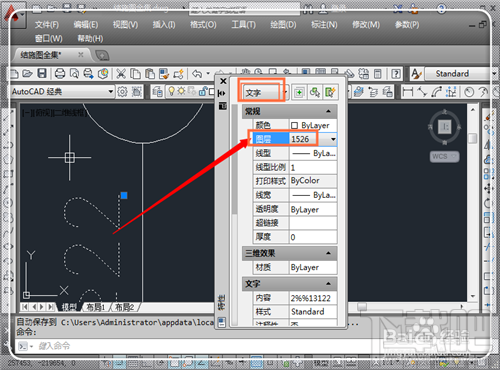Click the 颜色 ByLayer color swatch
The image size is (500, 370).
coord(294,125)
